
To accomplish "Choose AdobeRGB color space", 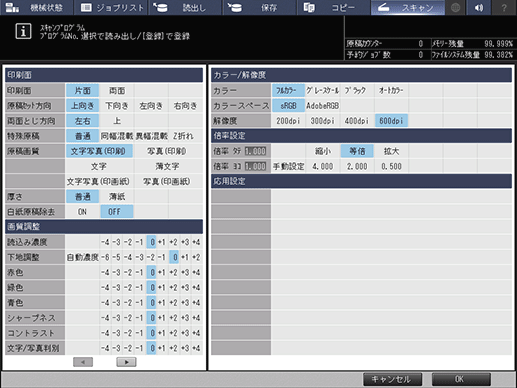I will click(322, 106).
